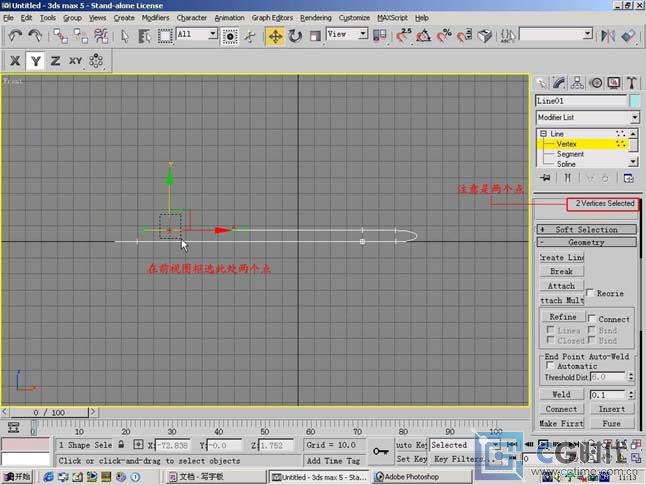
Task: Open the Modify command panel tab
Action: [559, 83]
